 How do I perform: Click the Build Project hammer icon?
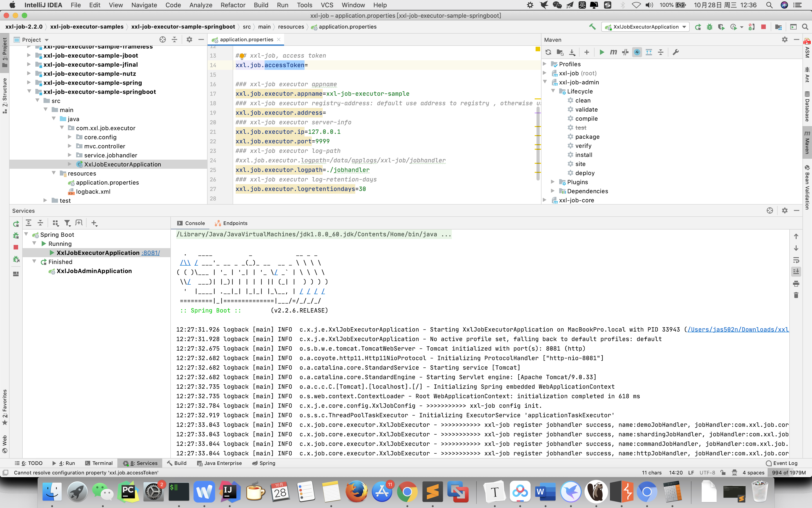coord(592,27)
